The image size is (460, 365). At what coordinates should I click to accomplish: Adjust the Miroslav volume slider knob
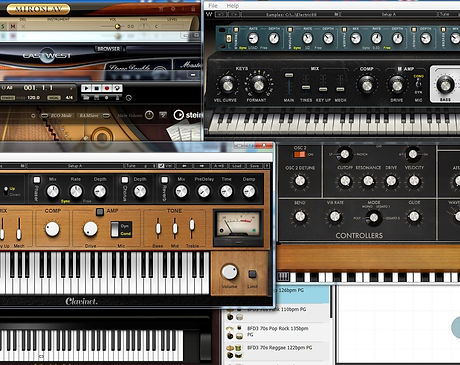point(117,26)
